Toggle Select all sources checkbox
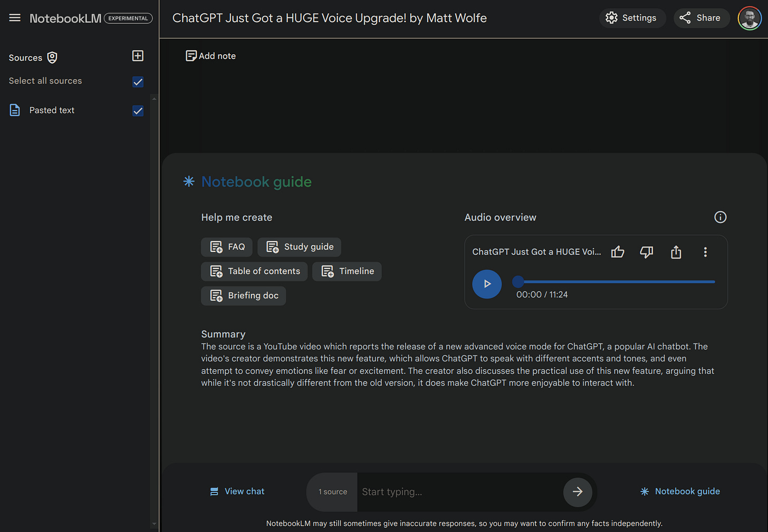The image size is (768, 532). point(138,82)
